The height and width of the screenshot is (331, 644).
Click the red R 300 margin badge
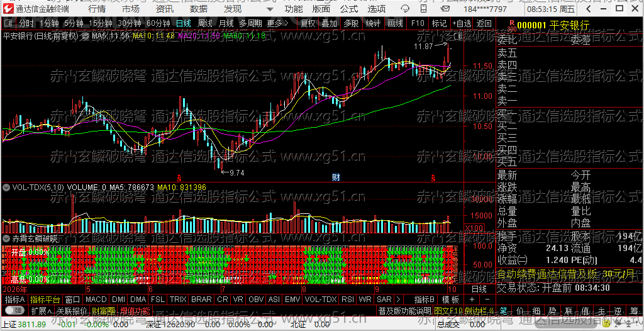click(x=511, y=26)
